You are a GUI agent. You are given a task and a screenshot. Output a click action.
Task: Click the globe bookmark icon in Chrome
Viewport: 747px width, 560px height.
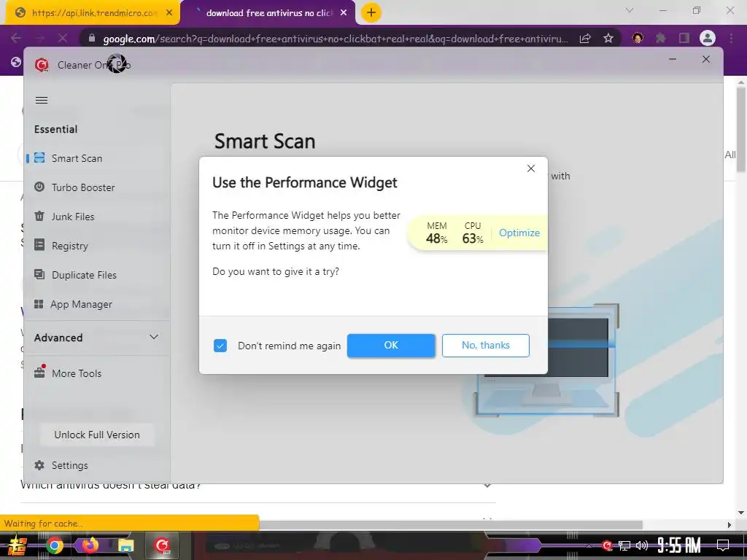click(x=16, y=62)
